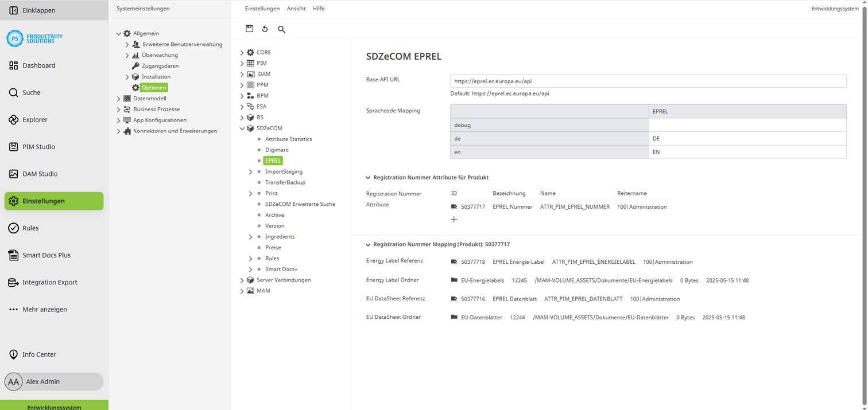This screenshot has width=868, height=410.
Task: Click the Save icon in the toolbar
Action: pos(249,29)
